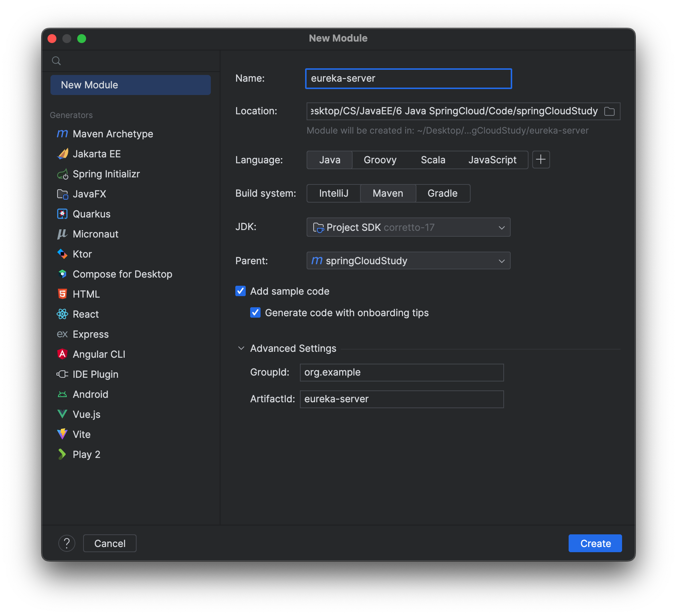Open the Parent module dropdown
677x616 pixels.
(x=408, y=261)
